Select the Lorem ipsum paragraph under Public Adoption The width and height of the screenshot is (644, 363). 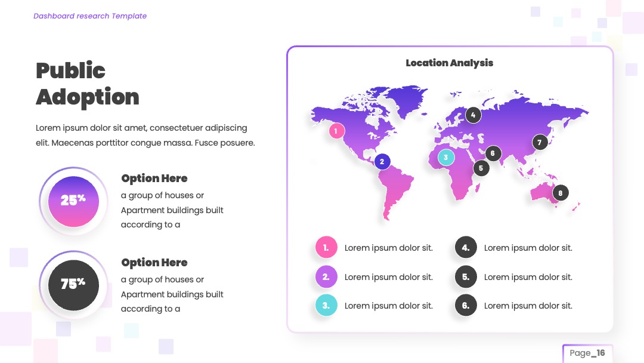(x=145, y=136)
